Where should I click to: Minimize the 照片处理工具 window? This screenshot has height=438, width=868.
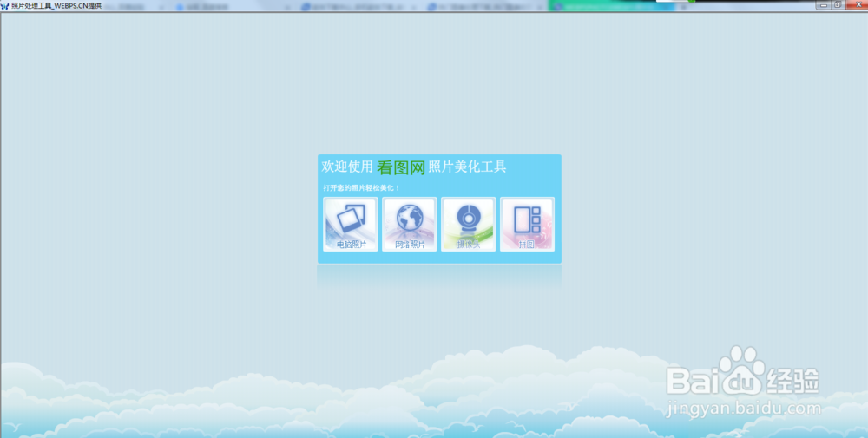point(824,5)
